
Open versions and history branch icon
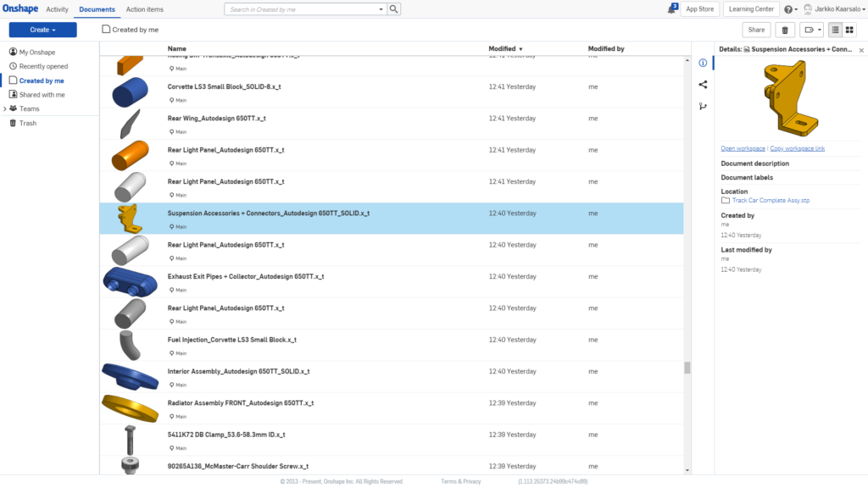(x=703, y=106)
